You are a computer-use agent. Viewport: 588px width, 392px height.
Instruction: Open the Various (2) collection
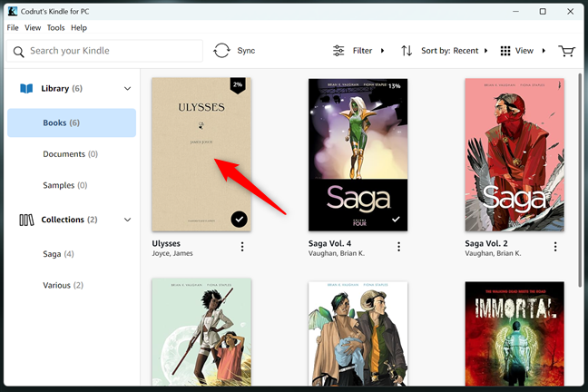tap(63, 286)
